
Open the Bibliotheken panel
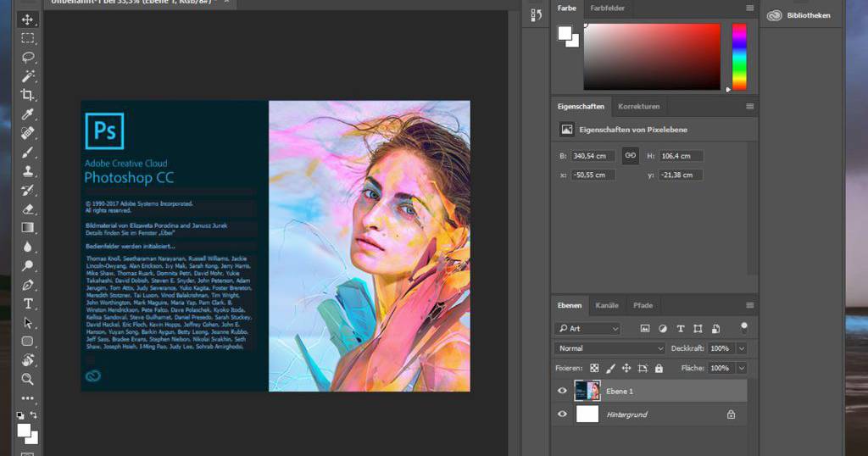pyautogui.click(x=798, y=15)
